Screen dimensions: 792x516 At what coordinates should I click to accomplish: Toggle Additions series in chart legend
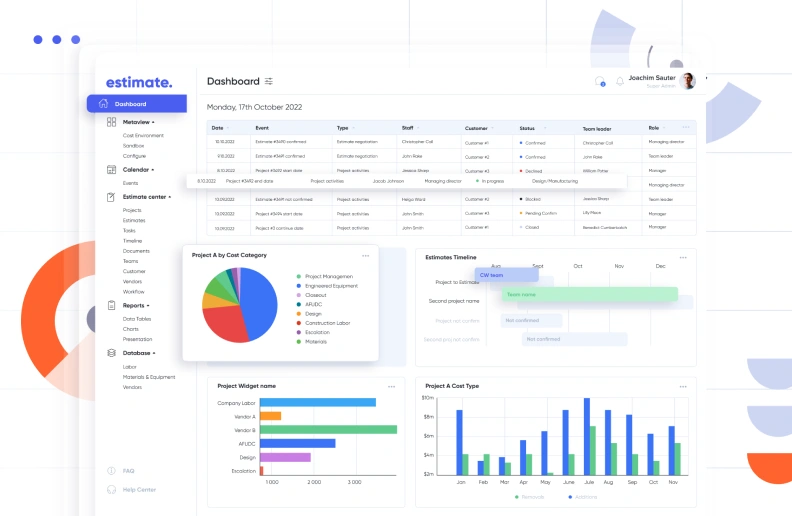tap(585, 496)
